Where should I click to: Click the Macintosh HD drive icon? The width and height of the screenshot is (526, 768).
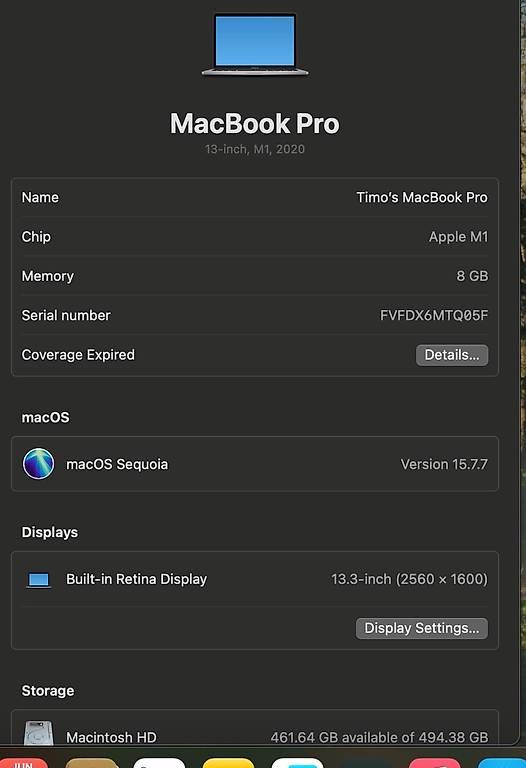click(39, 733)
